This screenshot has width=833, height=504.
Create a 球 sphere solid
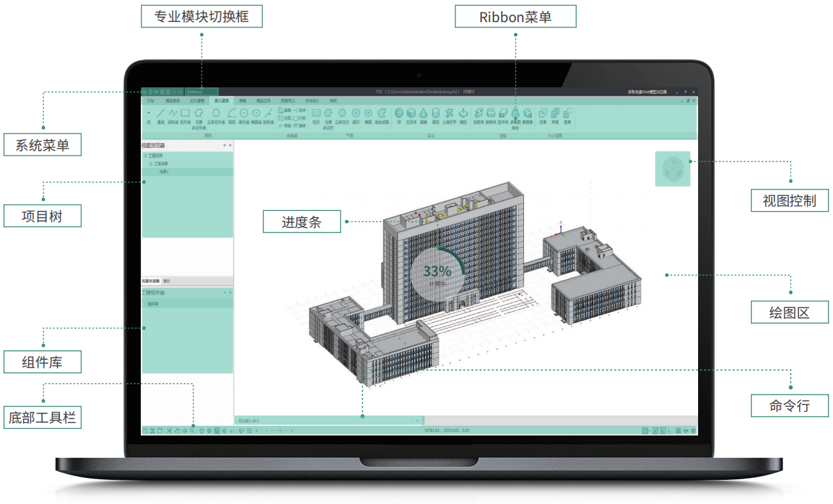pos(399,117)
